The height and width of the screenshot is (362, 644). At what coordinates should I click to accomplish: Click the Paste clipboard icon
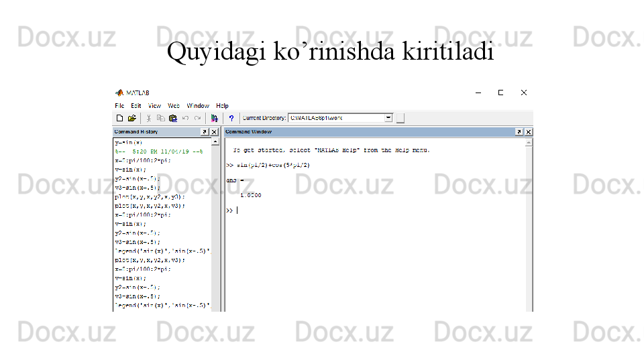tap(173, 118)
